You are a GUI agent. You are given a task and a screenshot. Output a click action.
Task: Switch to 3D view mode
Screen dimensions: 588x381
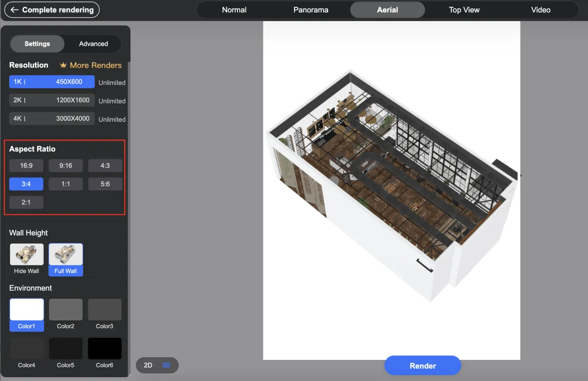point(166,365)
